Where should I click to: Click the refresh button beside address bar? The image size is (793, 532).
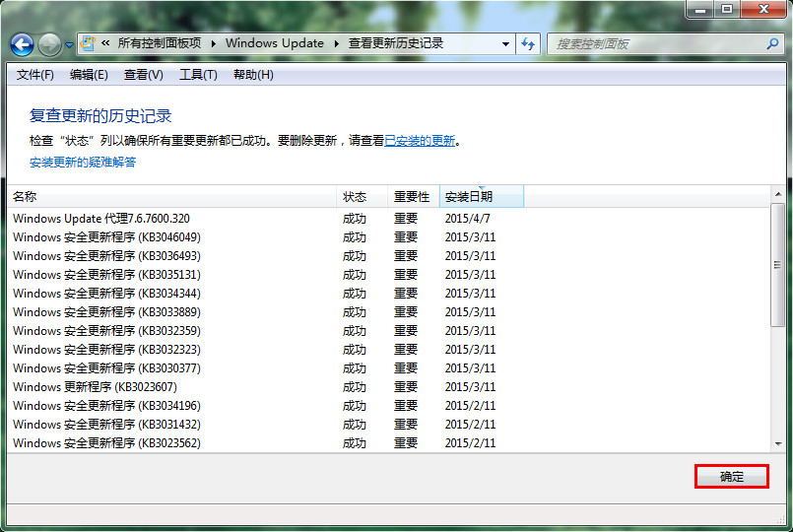click(528, 44)
